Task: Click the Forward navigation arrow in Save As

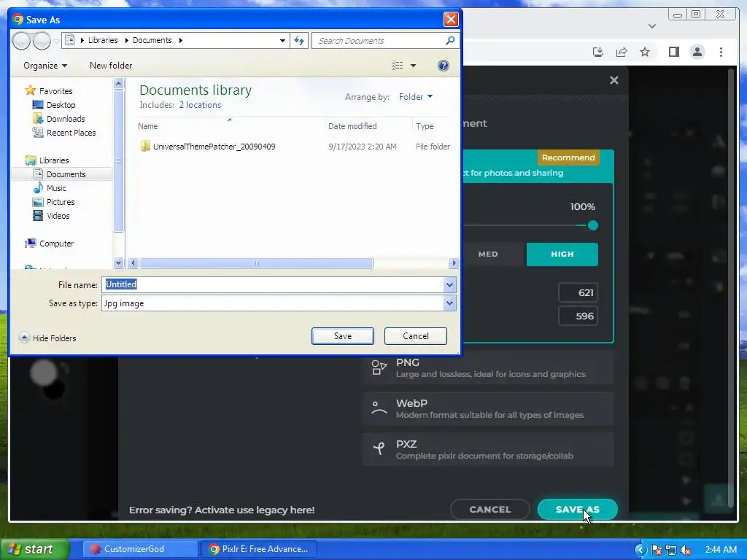Action: click(x=42, y=41)
